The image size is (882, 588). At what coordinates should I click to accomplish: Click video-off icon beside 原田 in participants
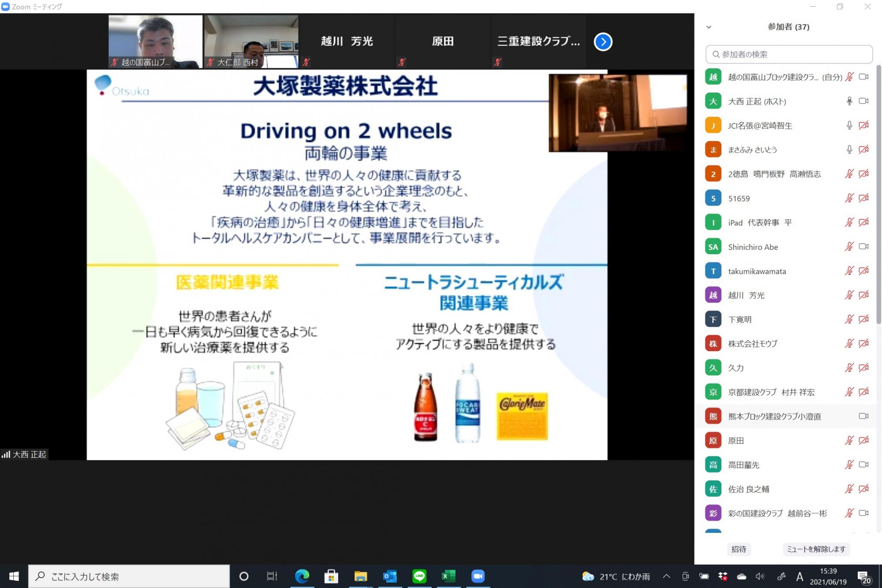863,440
